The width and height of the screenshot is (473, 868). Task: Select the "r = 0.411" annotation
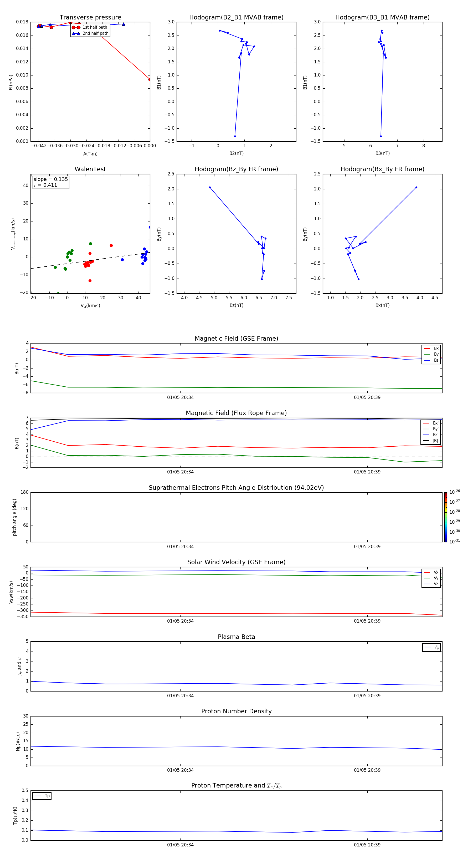coord(45,185)
